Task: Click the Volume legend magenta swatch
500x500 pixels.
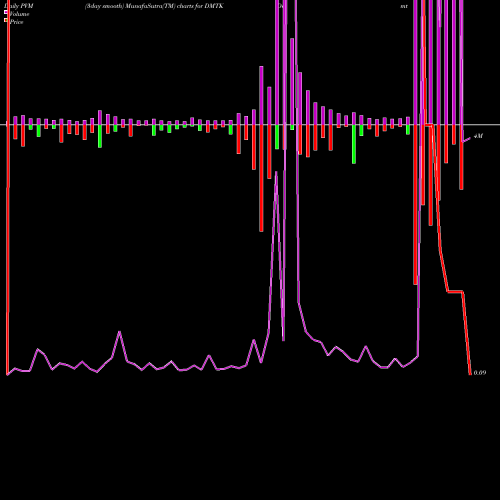Action: pos(6,12)
